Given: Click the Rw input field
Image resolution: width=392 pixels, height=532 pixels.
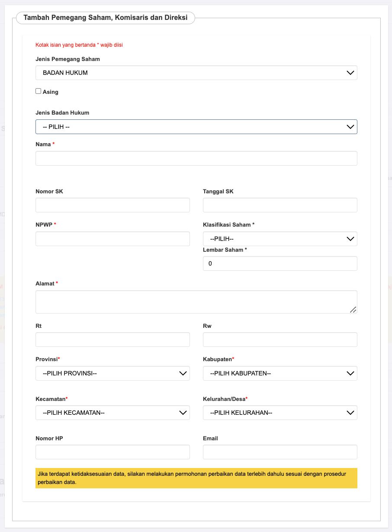Looking at the screenshot, I should tap(280, 340).
